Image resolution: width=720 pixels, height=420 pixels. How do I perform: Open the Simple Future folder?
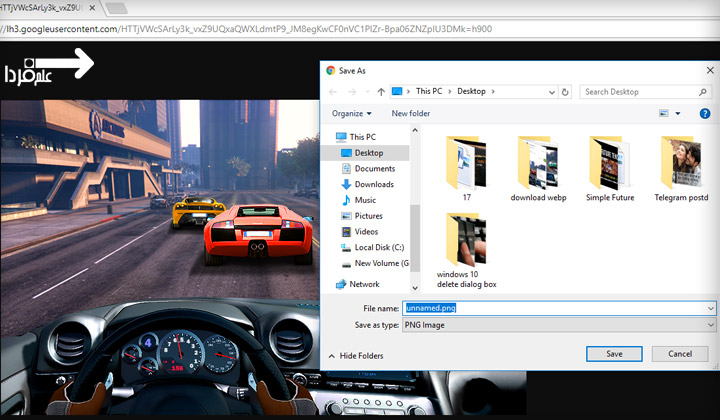[609, 164]
